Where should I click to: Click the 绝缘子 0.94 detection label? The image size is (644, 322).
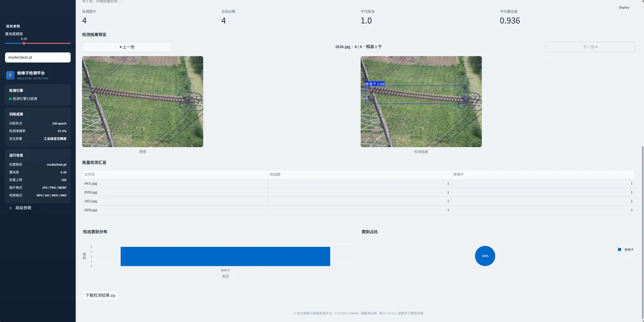(374, 84)
